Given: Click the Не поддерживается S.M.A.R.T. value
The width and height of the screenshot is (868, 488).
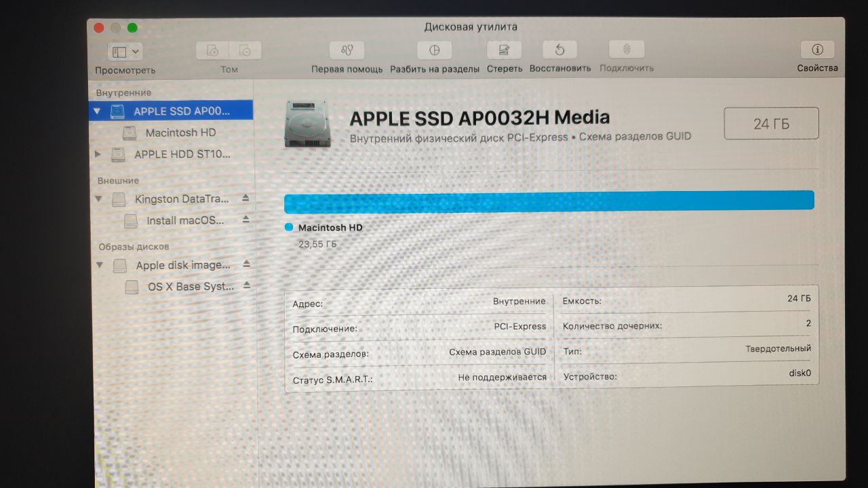Looking at the screenshot, I should coord(502,377).
